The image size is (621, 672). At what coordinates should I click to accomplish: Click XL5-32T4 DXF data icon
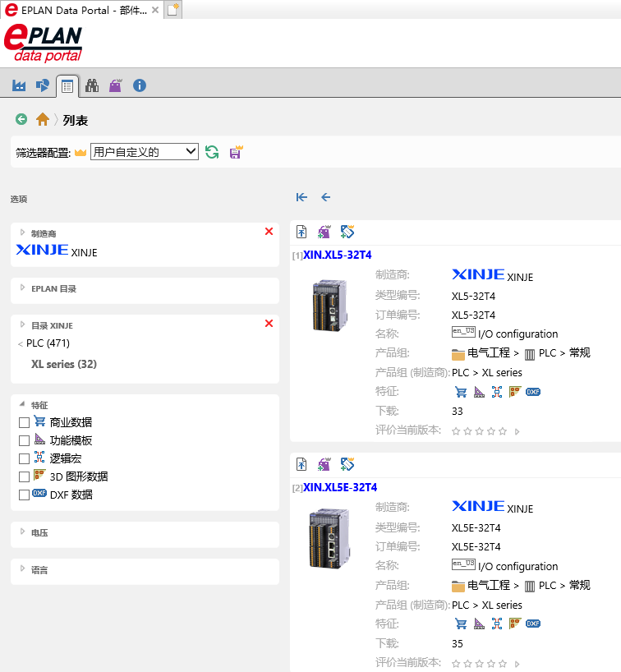point(533,392)
